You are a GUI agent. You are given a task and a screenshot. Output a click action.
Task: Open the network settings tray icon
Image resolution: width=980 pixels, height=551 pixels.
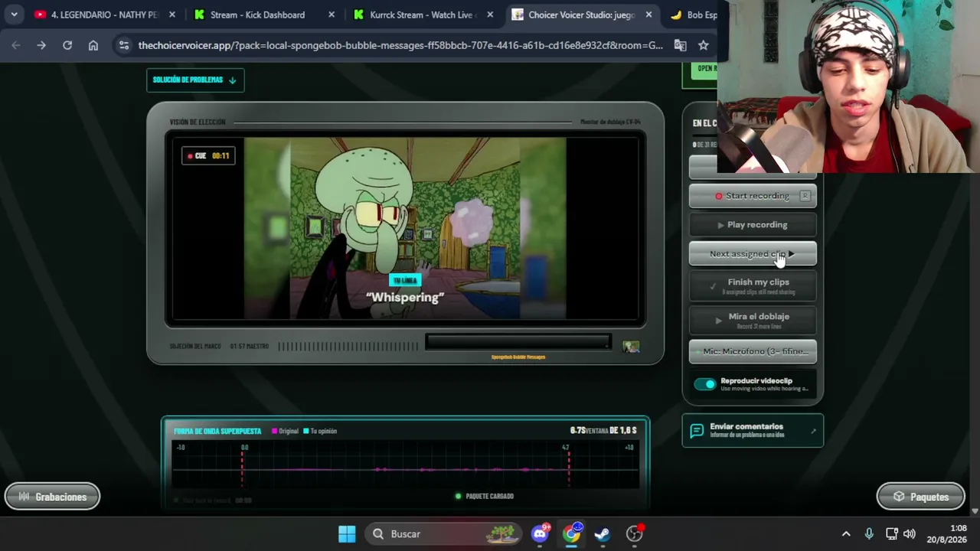point(892,533)
